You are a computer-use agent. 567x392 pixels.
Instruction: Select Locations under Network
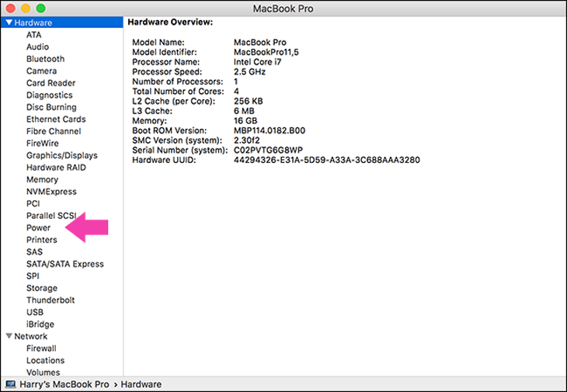pyautogui.click(x=46, y=360)
